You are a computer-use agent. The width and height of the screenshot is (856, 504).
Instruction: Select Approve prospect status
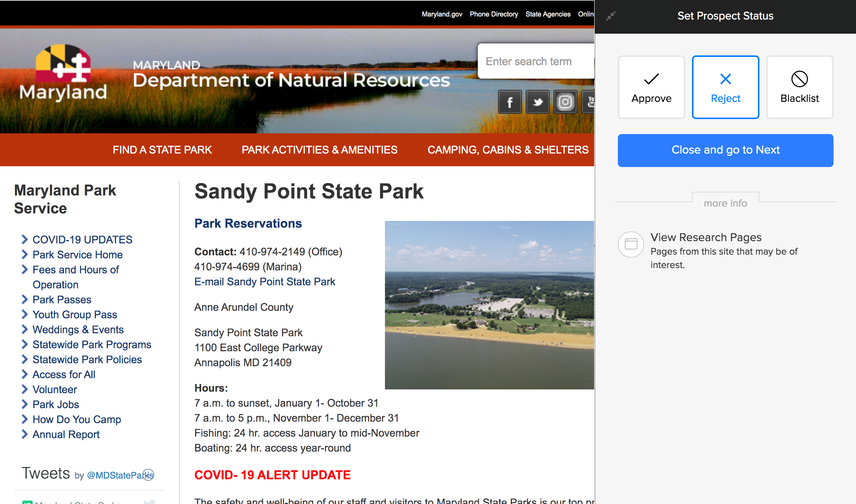tap(651, 87)
